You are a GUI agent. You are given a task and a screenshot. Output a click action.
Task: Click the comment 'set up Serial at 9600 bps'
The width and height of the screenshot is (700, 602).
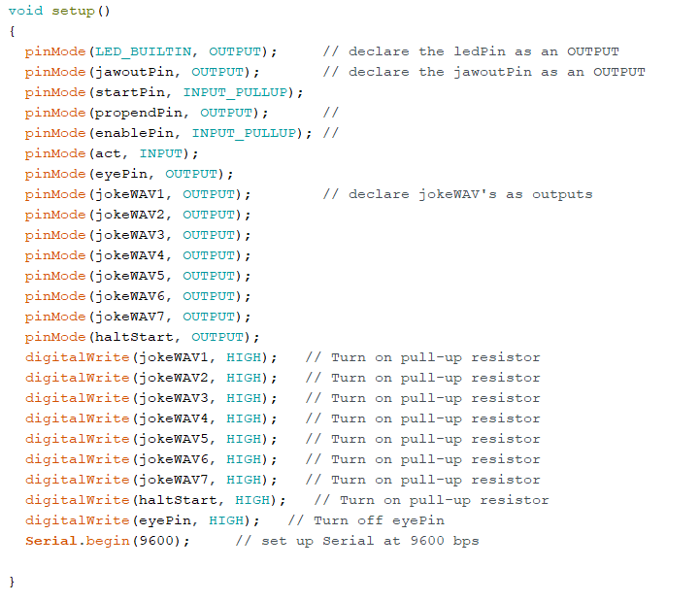(357, 541)
